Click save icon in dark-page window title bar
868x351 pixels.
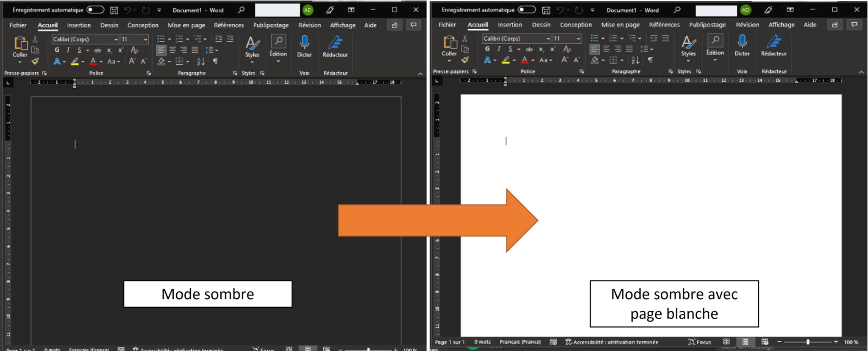coord(114,10)
